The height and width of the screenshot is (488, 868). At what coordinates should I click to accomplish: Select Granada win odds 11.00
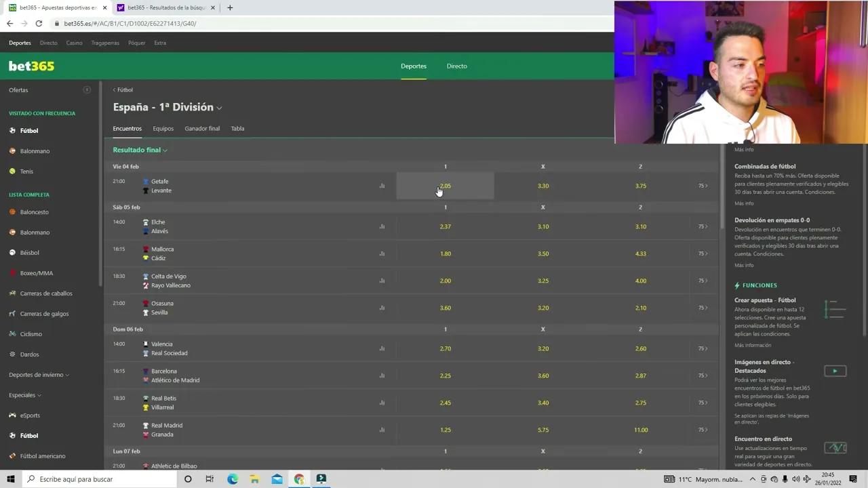(640, 430)
